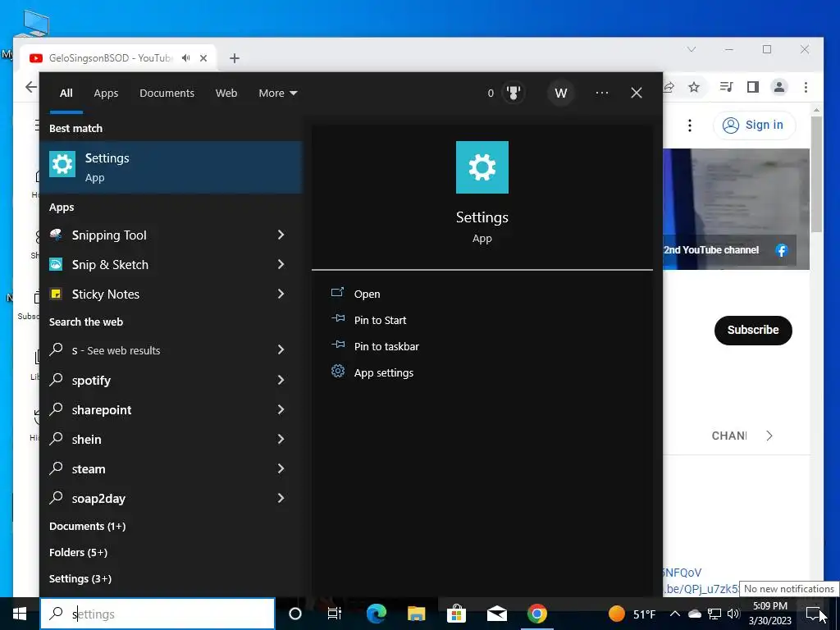The height and width of the screenshot is (630, 840).
Task: Open Task View from taskbar
Action: (x=335, y=614)
